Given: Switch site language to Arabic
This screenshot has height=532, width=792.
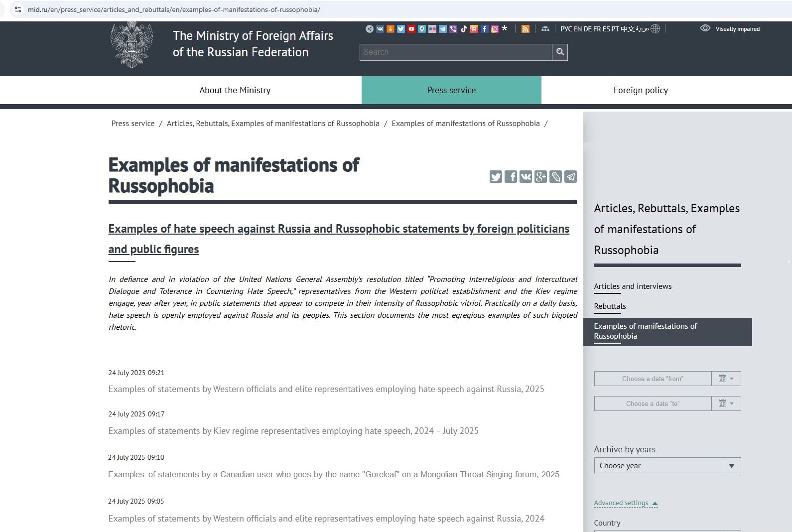Looking at the screenshot, I should pyautogui.click(x=643, y=29).
